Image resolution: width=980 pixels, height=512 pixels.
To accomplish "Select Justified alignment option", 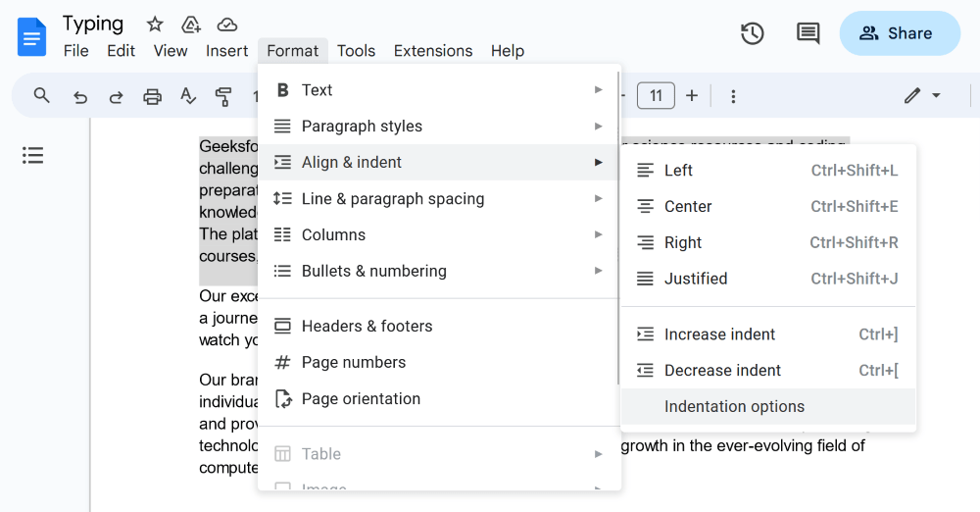I will pos(696,279).
